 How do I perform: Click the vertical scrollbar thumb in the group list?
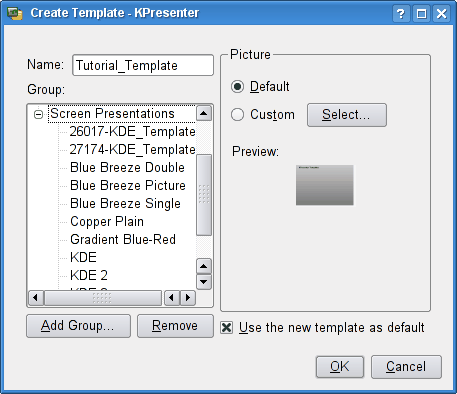(x=204, y=195)
